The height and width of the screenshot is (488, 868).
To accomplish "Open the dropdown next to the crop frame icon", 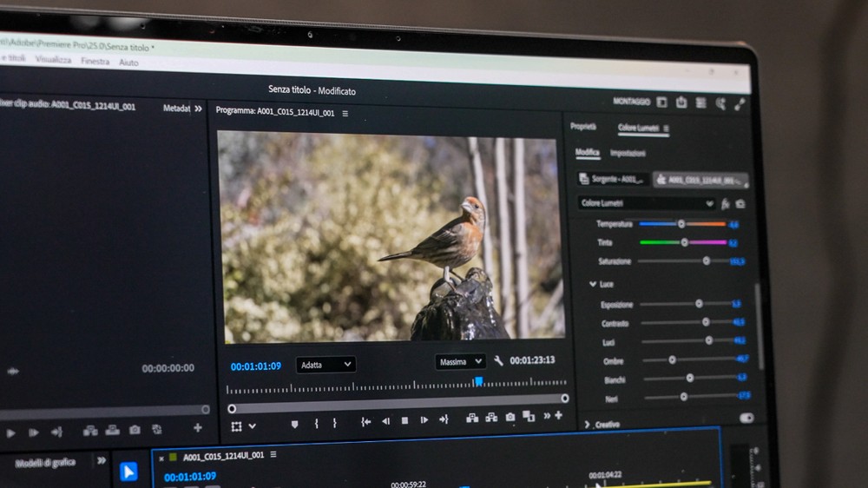I will coord(253,426).
